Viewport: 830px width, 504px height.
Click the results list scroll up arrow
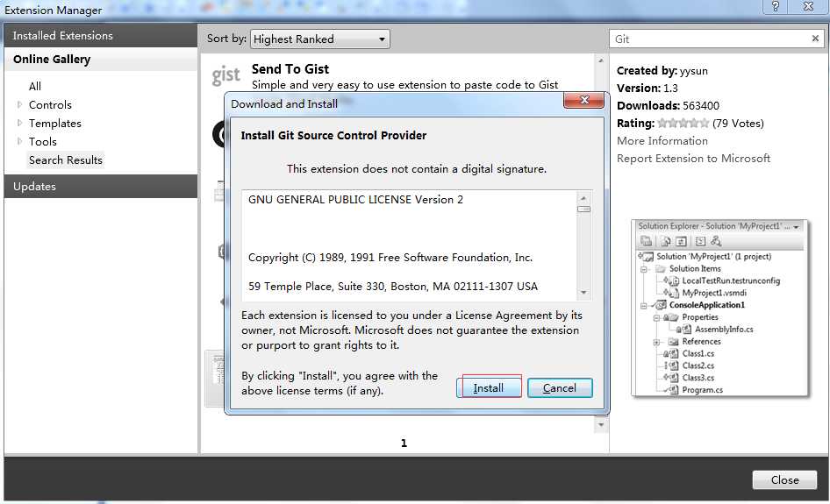point(601,60)
